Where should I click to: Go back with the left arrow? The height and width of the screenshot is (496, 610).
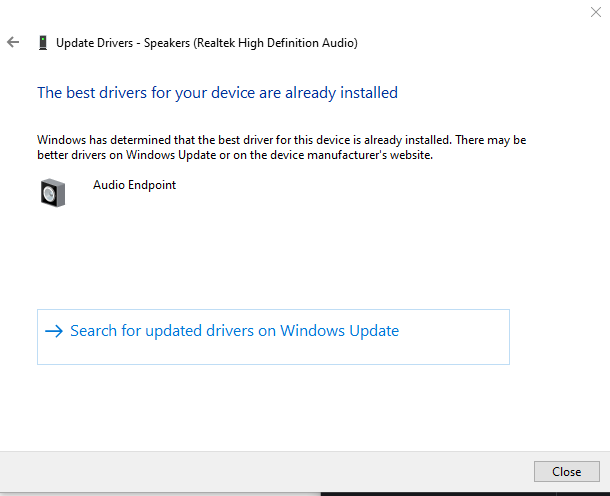coord(13,42)
